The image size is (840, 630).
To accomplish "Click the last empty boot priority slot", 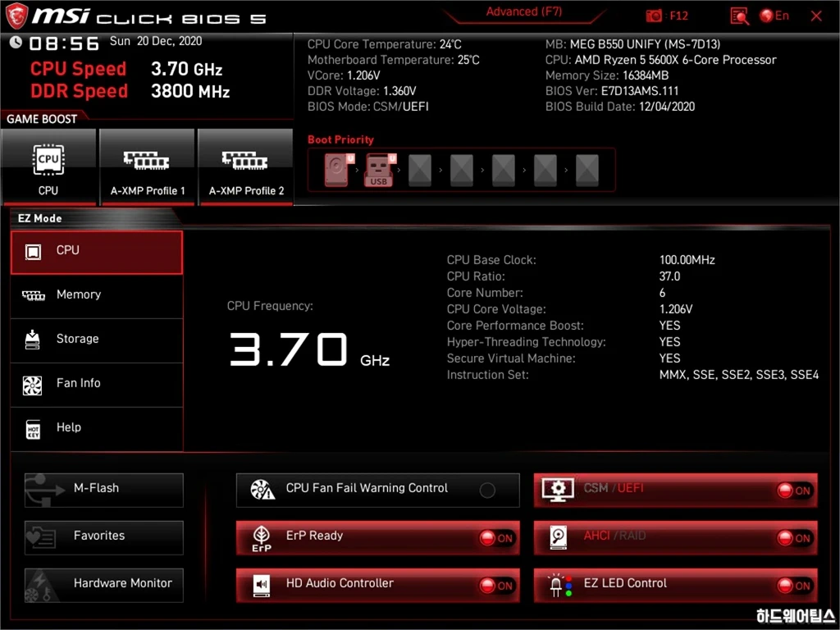I will (587, 170).
